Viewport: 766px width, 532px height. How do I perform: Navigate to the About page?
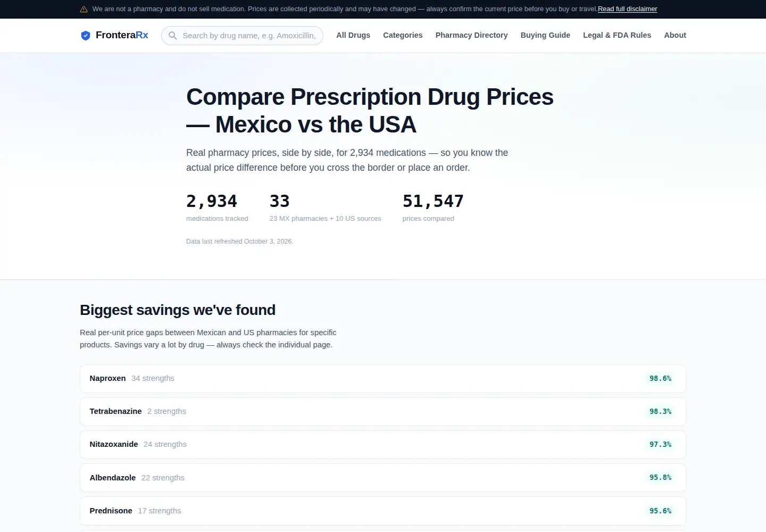(x=675, y=35)
